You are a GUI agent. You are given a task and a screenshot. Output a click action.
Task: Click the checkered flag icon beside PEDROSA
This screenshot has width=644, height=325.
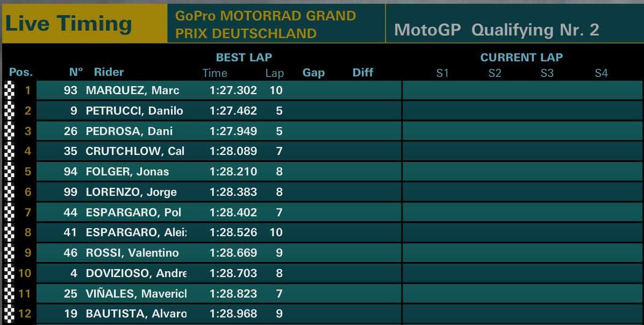pos(10,131)
